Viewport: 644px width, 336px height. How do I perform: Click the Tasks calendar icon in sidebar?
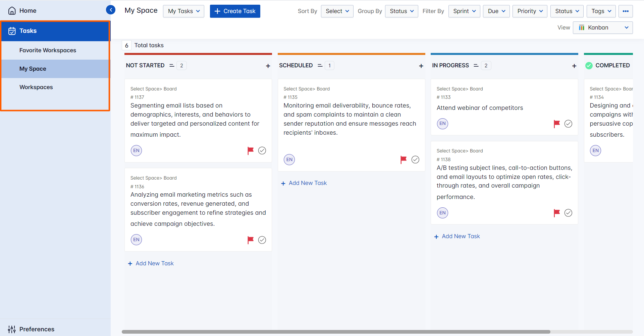coord(12,30)
